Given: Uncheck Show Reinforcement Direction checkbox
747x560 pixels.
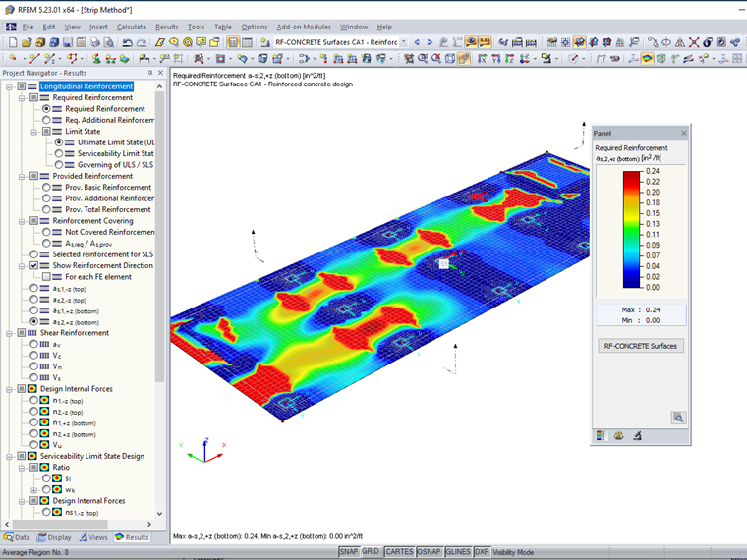Looking at the screenshot, I should tap(33, 265).
